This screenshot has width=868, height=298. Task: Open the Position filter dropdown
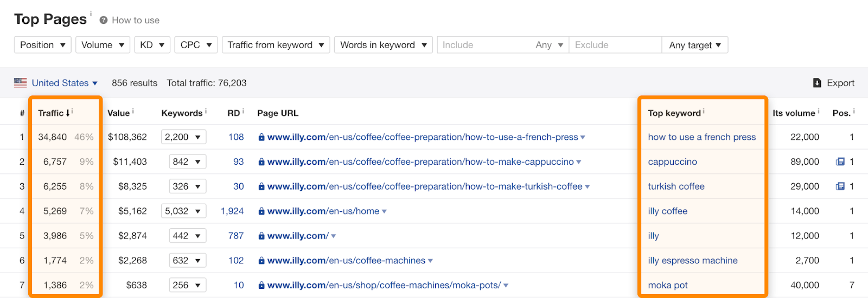pos(43,45)
